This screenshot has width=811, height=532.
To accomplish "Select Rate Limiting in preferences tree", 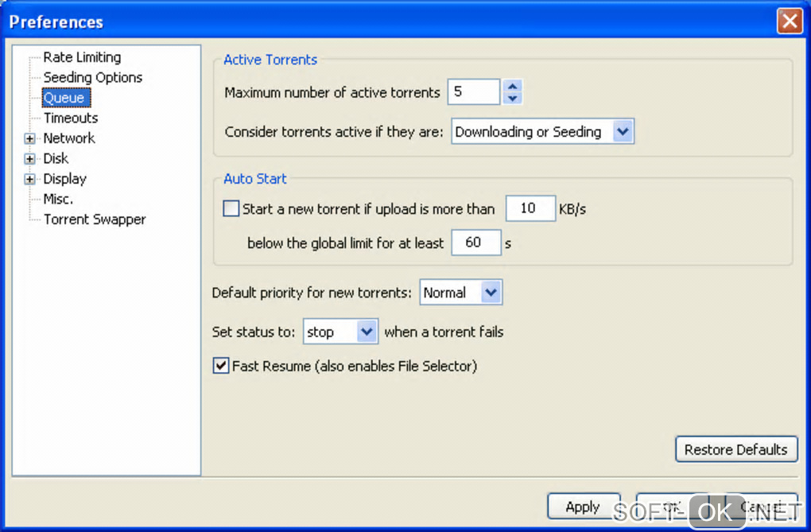I will click(82, 57).
